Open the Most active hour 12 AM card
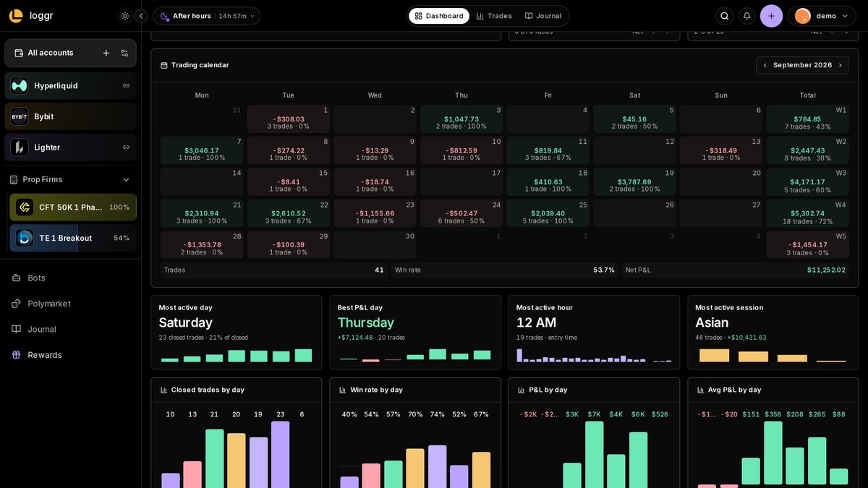The height and width of the screenshot is (488, 868). click(594, 333)
